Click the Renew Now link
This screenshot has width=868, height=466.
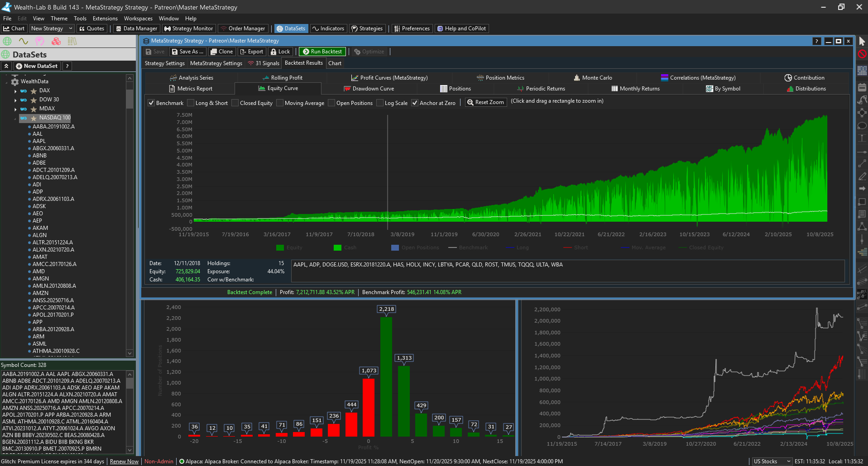[x=124, y=461]
